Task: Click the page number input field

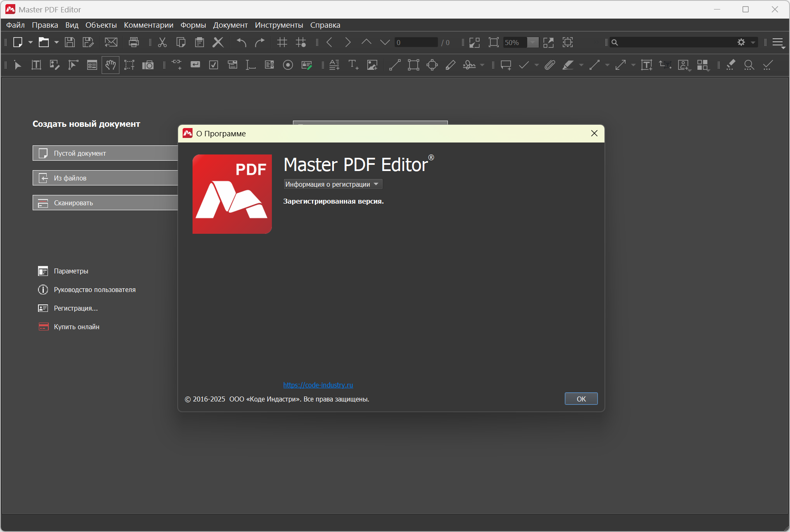Action: [x=416, y=43]
